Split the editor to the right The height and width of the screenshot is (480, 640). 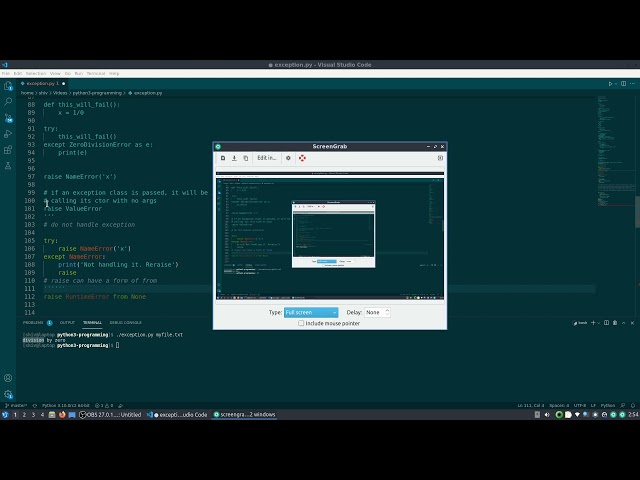(623, 84)
